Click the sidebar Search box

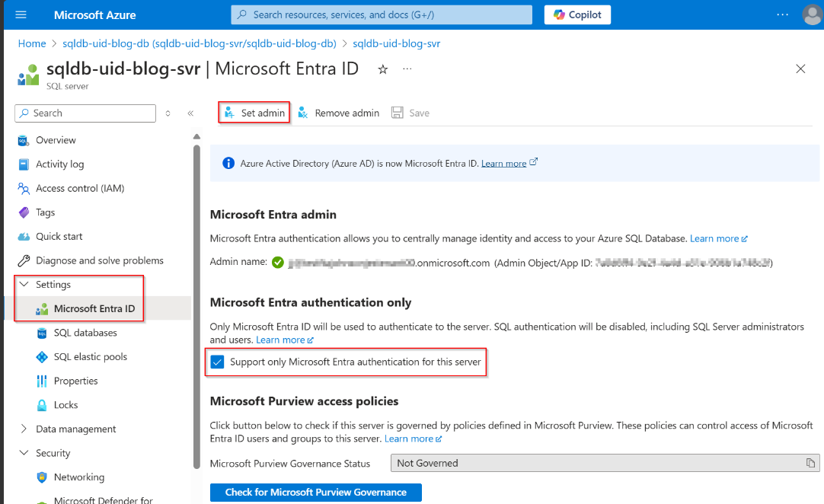(85, 113)
